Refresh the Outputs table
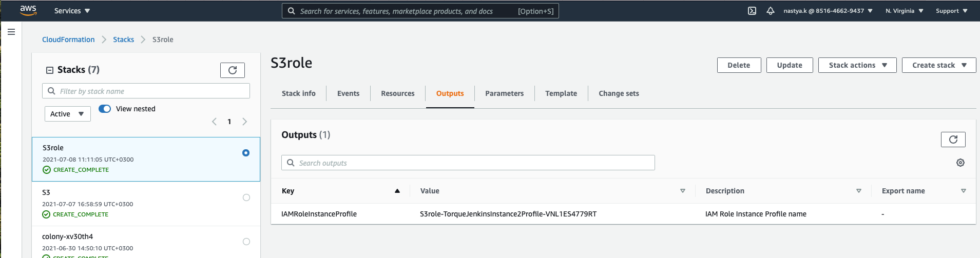The image size is (980, 258). pyautogui.click(x=953, y=140)
